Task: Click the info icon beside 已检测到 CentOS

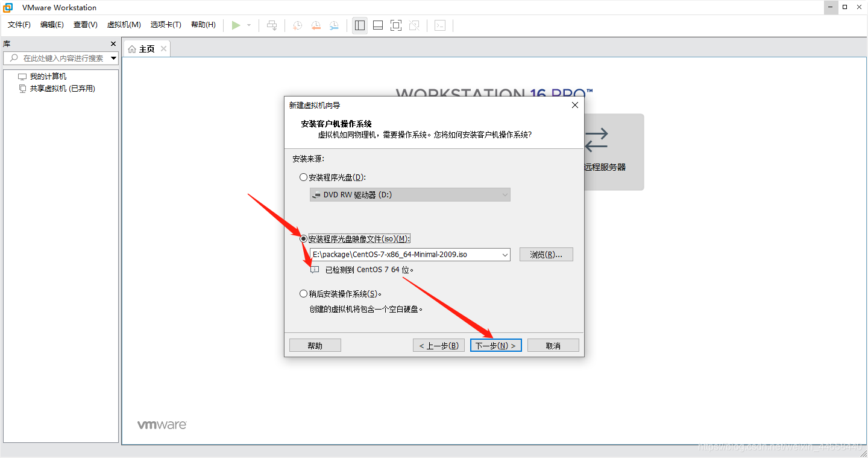Action: tap(315, 270)
